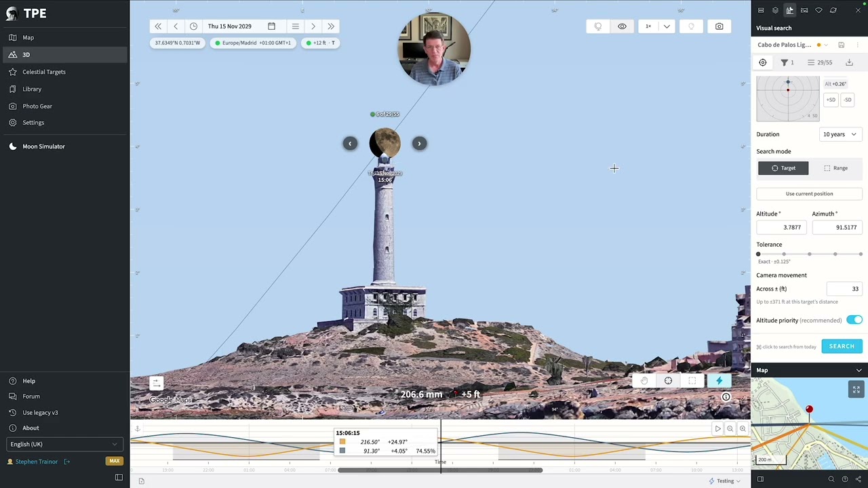The height and width of the screenshot is (488, 868).
Task: Open the English (UK) language dropdown
Action: tap(64, 444)
